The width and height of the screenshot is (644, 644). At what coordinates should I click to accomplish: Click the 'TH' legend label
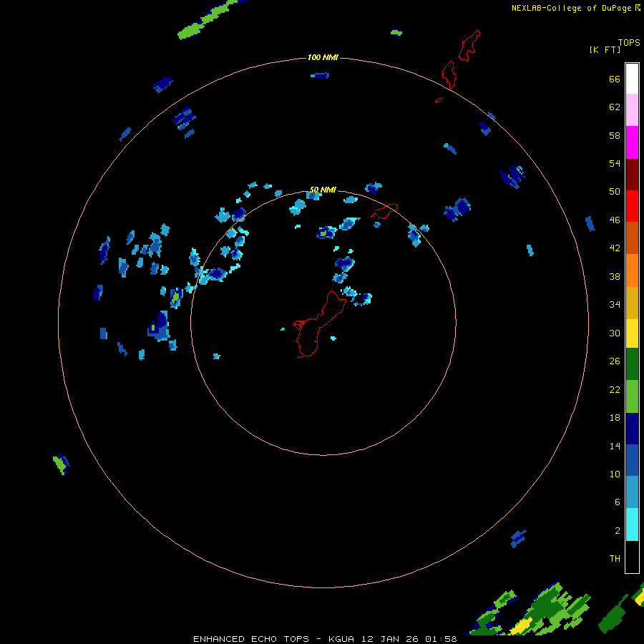tap(615, 559)
